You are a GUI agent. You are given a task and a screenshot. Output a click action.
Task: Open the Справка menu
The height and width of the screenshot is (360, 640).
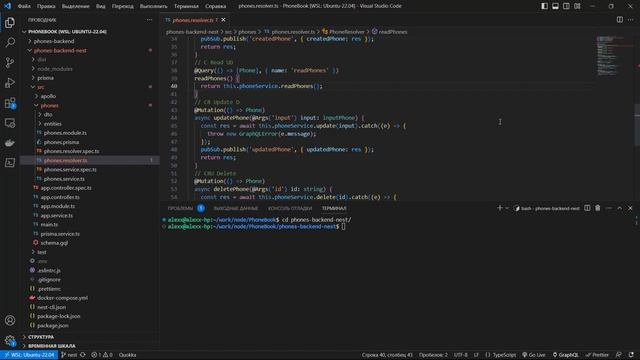[x=216, y=6]
